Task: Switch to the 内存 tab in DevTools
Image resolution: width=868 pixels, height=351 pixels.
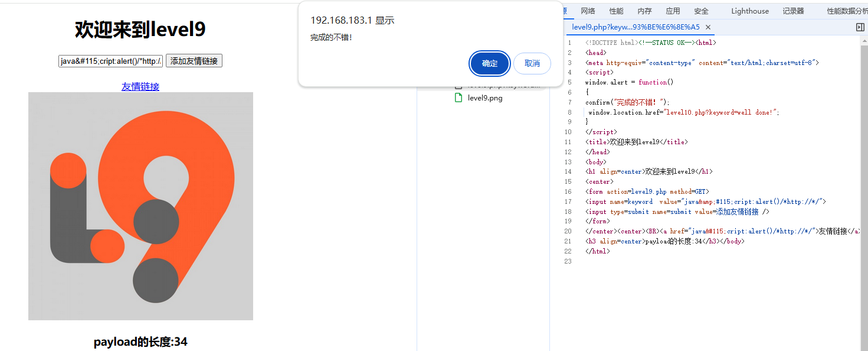Action: pos(644,11)
